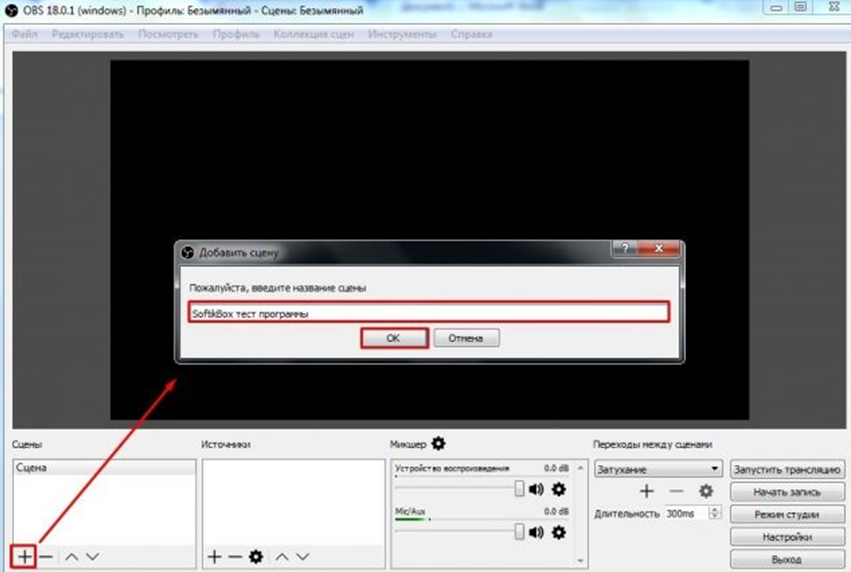Open Микшер settings gear
This screenshot has width=851, height=572.
tap(438, 443)
